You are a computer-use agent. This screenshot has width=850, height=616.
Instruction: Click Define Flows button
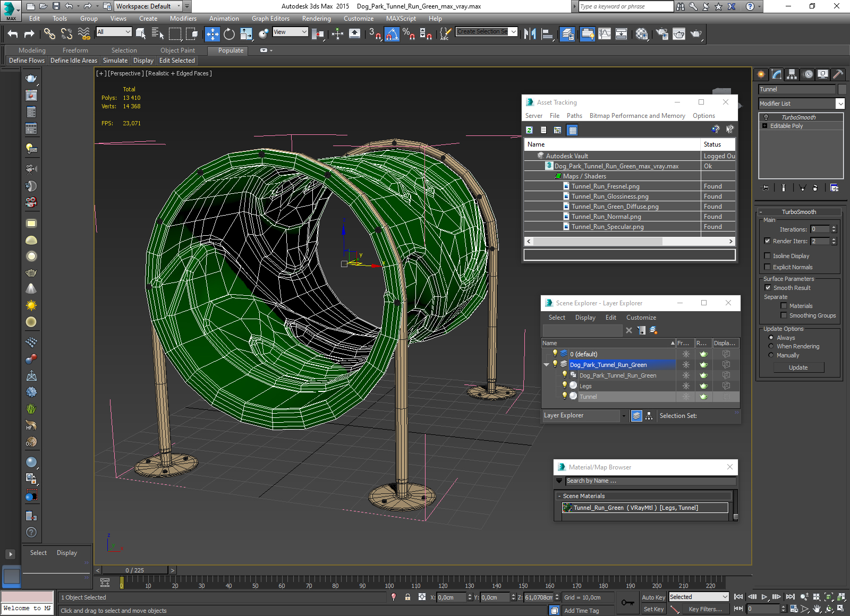tap(27, 61)
